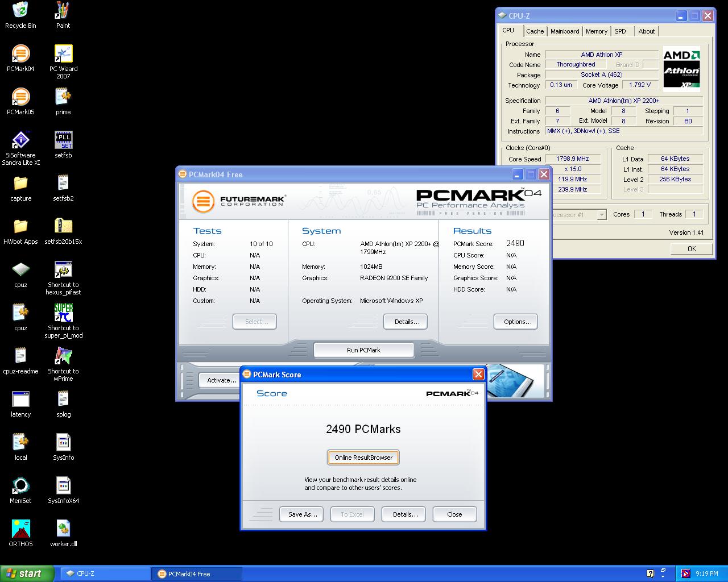
Task: Select the local desktop icon
Action: 20,447
